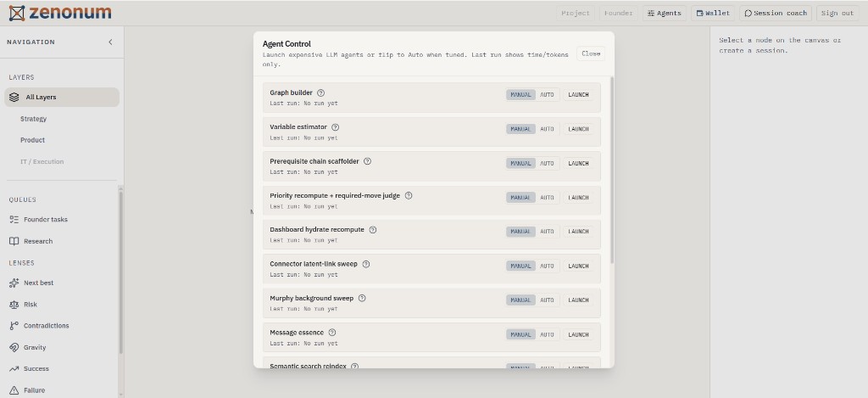Set Message essence to Auto
The width and height of the screenshot is (868, 398).
(547, 335)
